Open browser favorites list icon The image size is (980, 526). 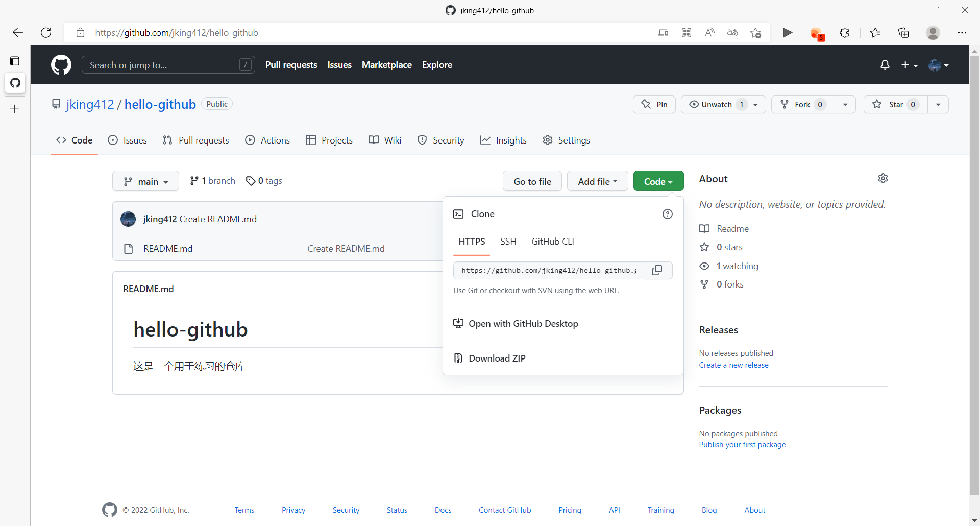coord(875,33)
